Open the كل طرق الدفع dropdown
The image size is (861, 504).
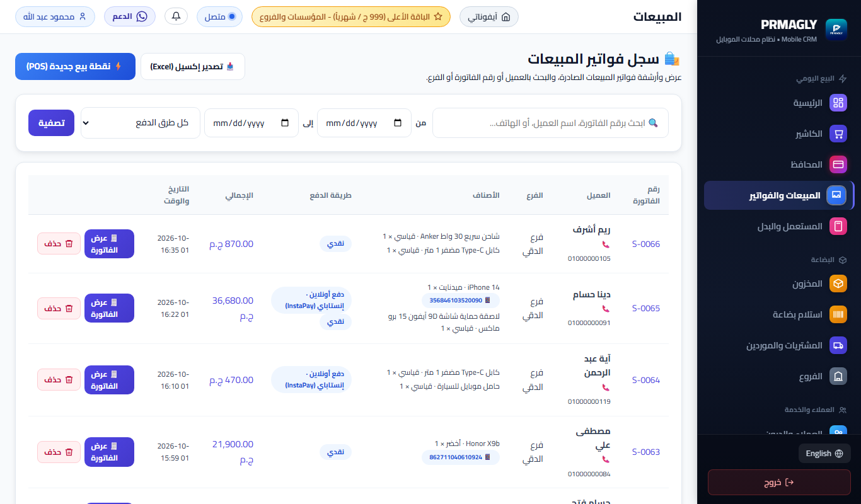141,123
